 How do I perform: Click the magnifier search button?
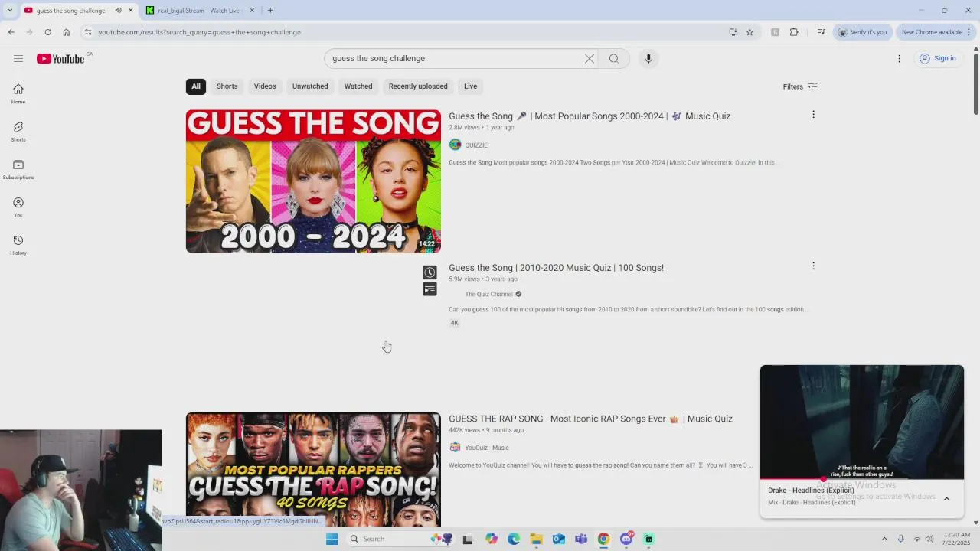click(614, 58)
